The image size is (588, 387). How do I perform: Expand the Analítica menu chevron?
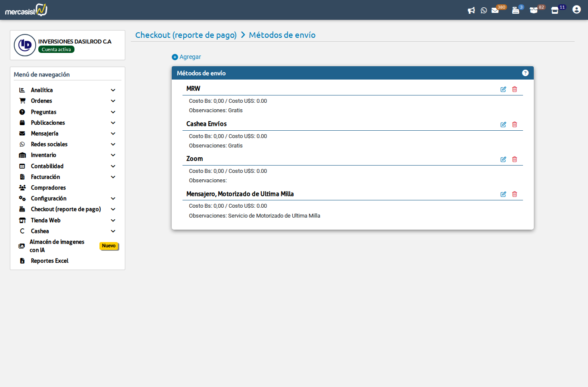tap(113, 90)
